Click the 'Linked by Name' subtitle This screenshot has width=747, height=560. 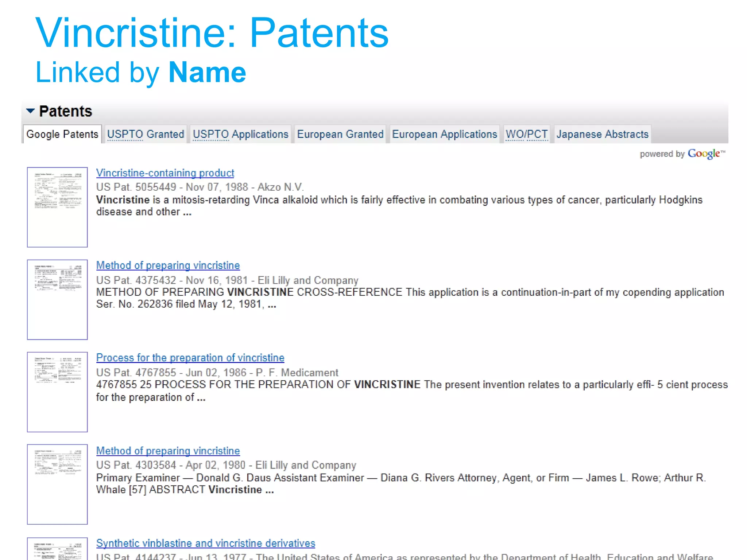tap(141, 73)
